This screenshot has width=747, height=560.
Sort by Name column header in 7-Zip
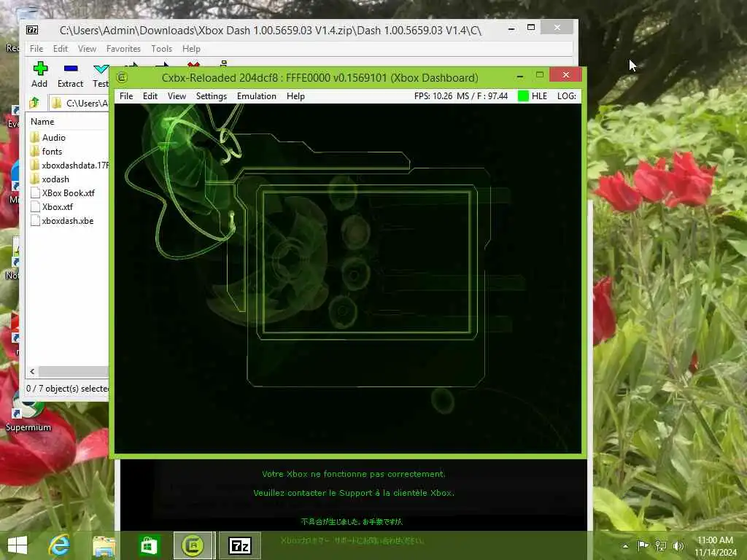coord(42,122)
